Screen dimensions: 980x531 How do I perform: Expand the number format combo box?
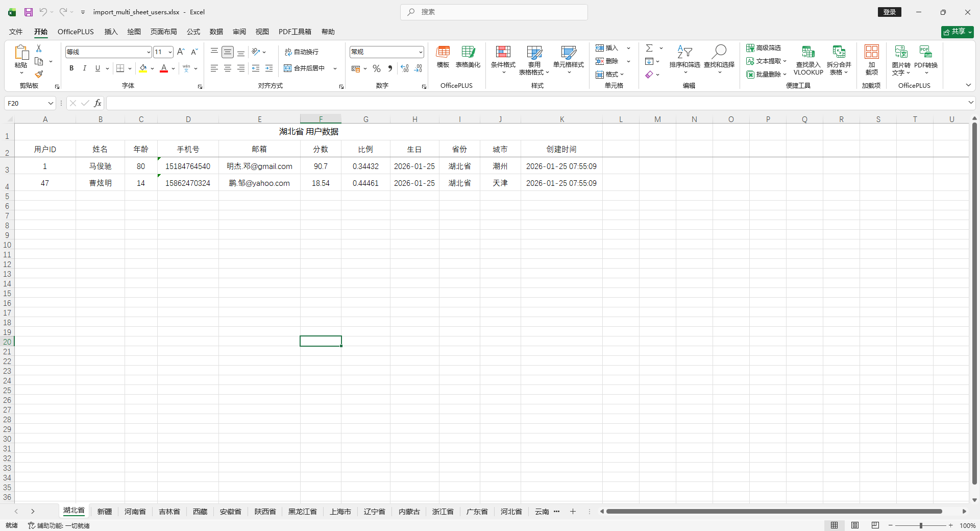(421, 52)
